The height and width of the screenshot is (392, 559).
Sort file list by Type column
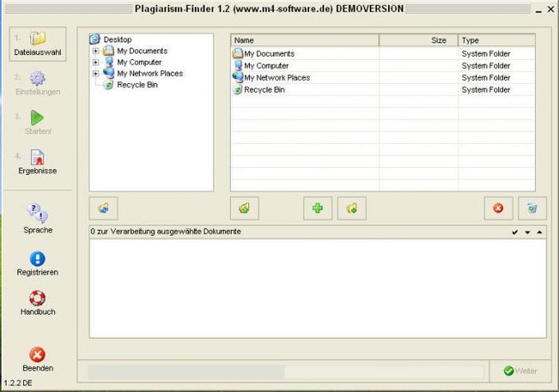[x=497, y=40]
